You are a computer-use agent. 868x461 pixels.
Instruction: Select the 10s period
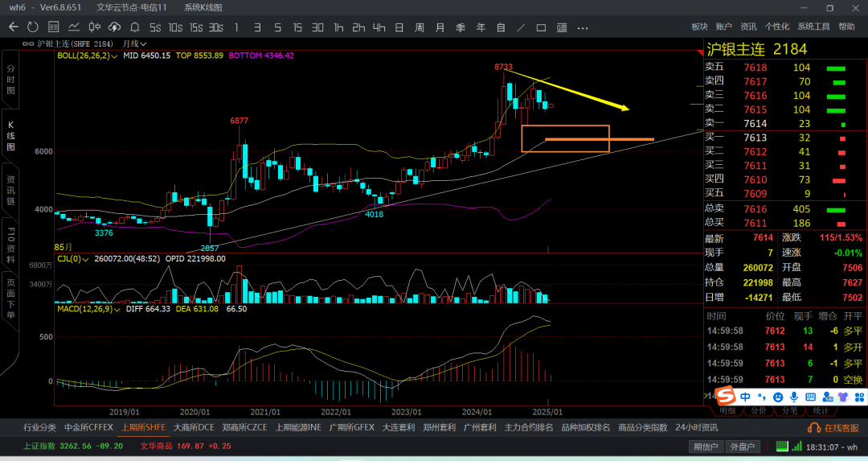(x=175, y=27)
